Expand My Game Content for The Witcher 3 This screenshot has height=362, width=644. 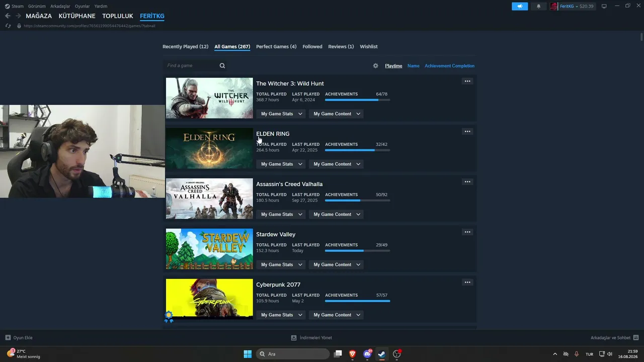click(x=336, y=114)
